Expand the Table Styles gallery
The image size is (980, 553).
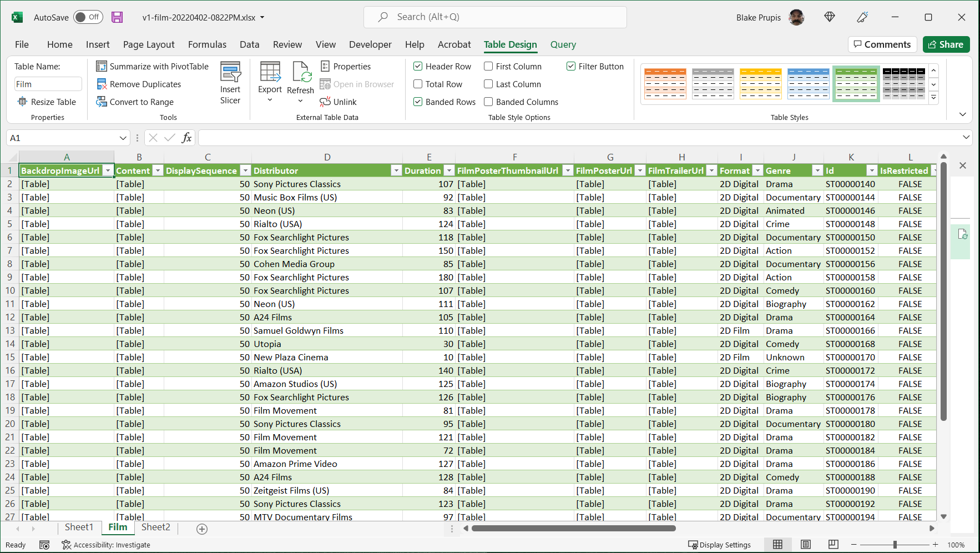[933, 97]
